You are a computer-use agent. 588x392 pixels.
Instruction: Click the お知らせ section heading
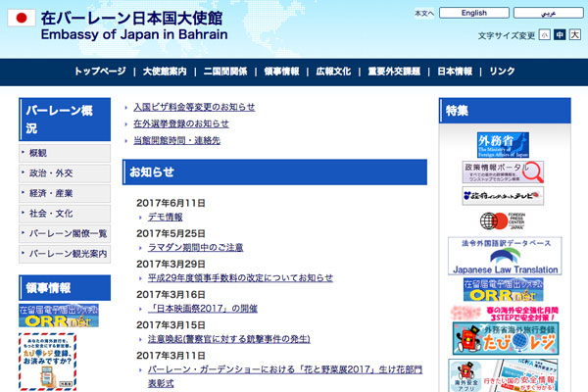274,172
